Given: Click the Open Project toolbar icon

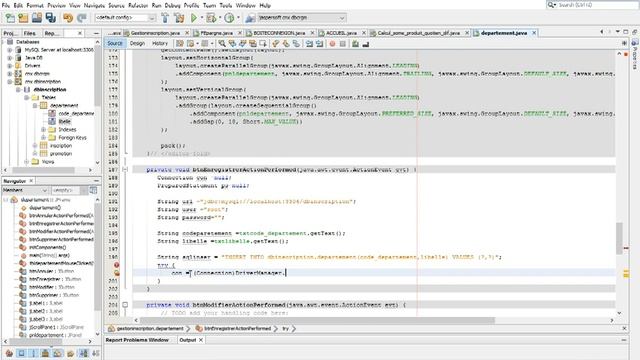Looking at the screenshot, I should 37,18.
